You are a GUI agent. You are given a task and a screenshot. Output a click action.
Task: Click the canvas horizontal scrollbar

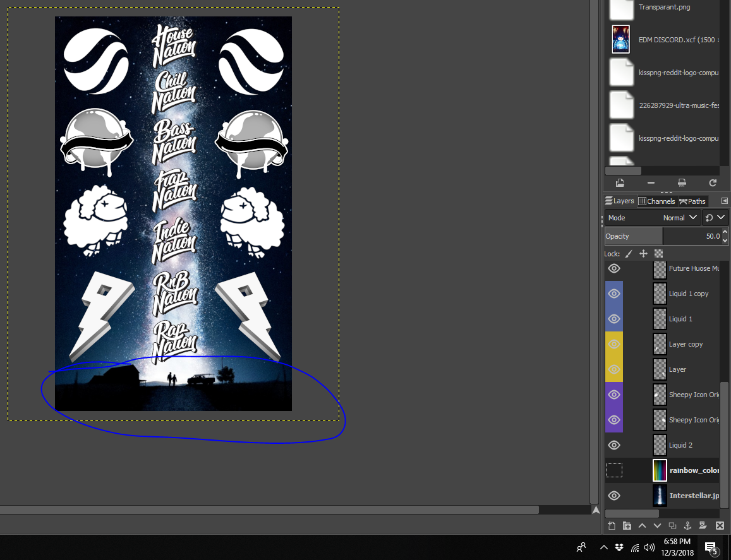(269, 510)
